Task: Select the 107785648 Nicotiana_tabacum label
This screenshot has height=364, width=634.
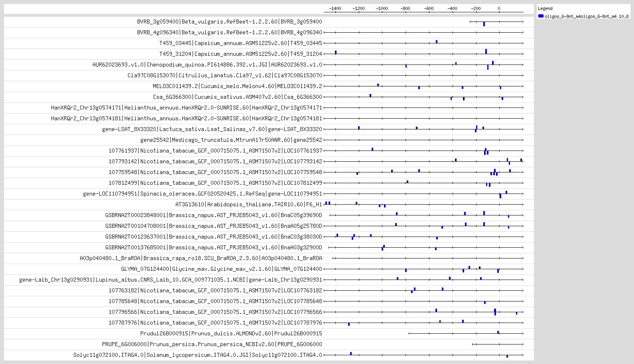Action: coord(215,301)
